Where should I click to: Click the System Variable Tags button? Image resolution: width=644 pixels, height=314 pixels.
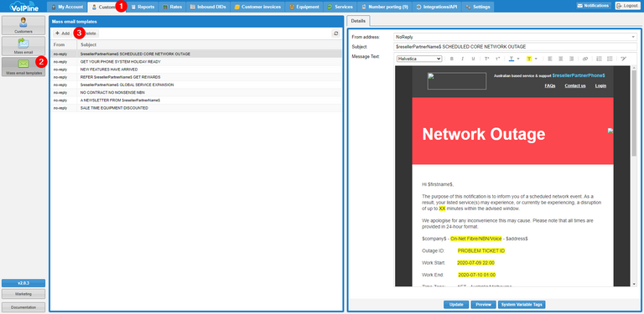click(x=522, y=305)
